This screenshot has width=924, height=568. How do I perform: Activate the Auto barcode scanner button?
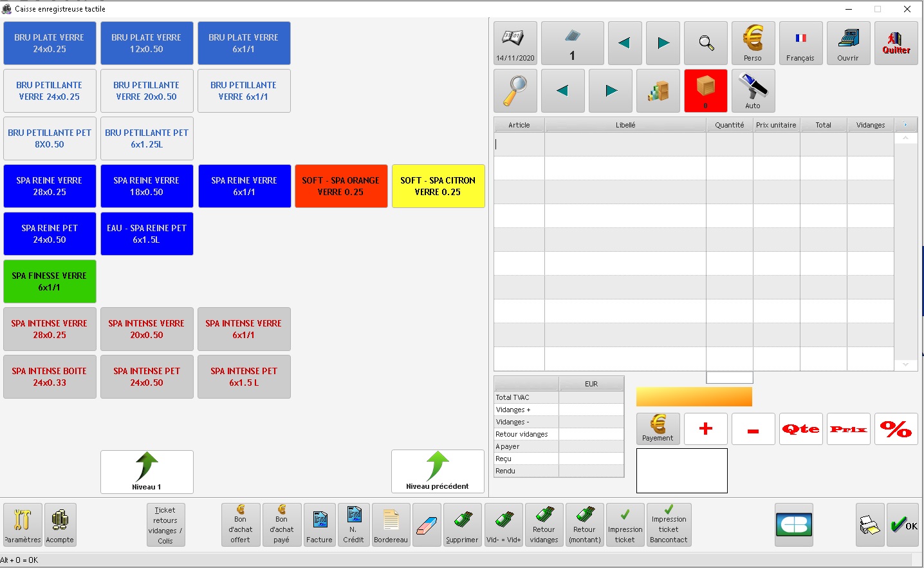point(753,91)
